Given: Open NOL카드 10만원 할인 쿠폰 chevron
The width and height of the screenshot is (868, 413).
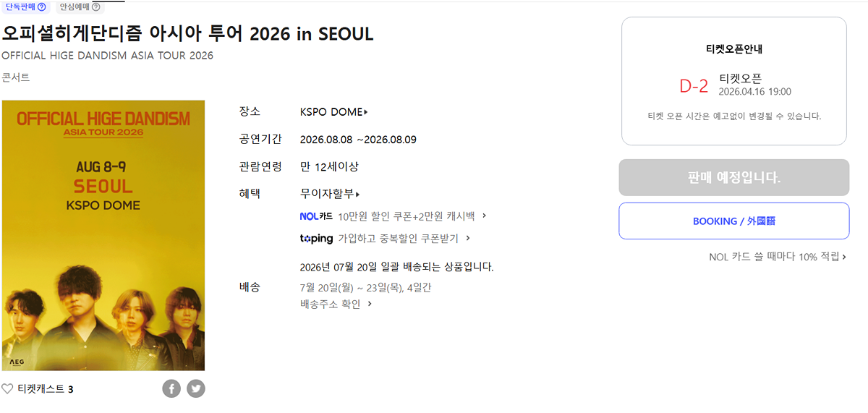Looking at the screenshot, I should pos(485,216).
